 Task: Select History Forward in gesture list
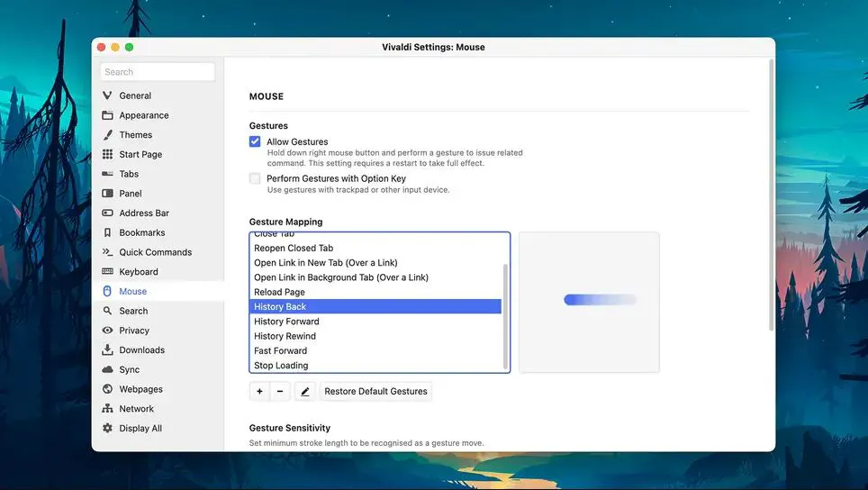(286, 322)
